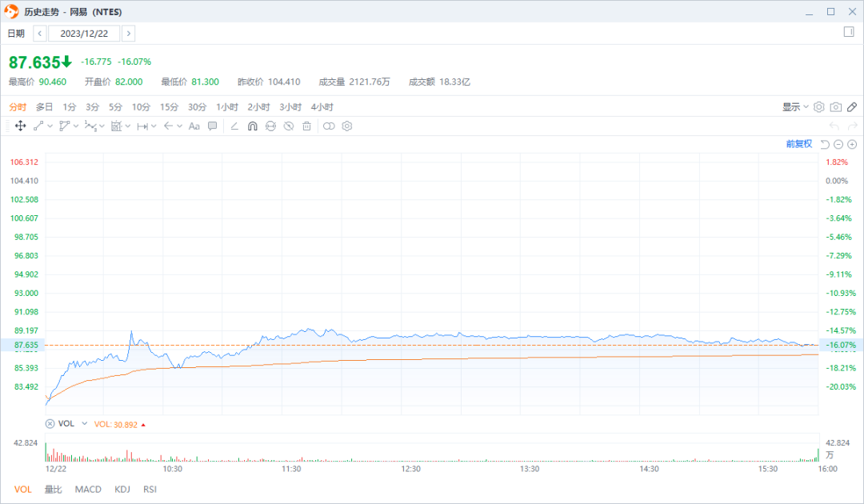Zoom in chart with plus circle icon
The height and width of the screenshot is (504, 864).
852,144
